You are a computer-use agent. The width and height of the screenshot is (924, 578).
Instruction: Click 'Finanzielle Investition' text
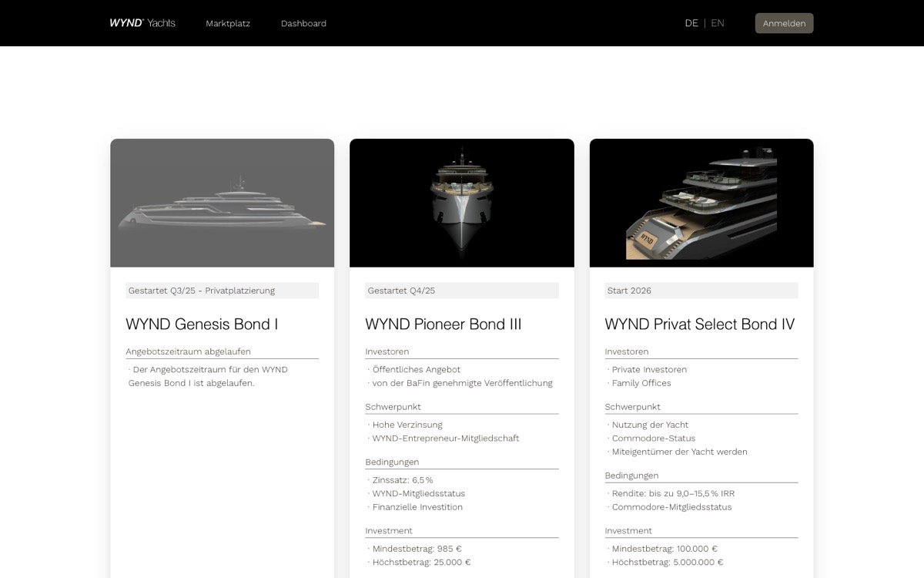tap(417, 507)
